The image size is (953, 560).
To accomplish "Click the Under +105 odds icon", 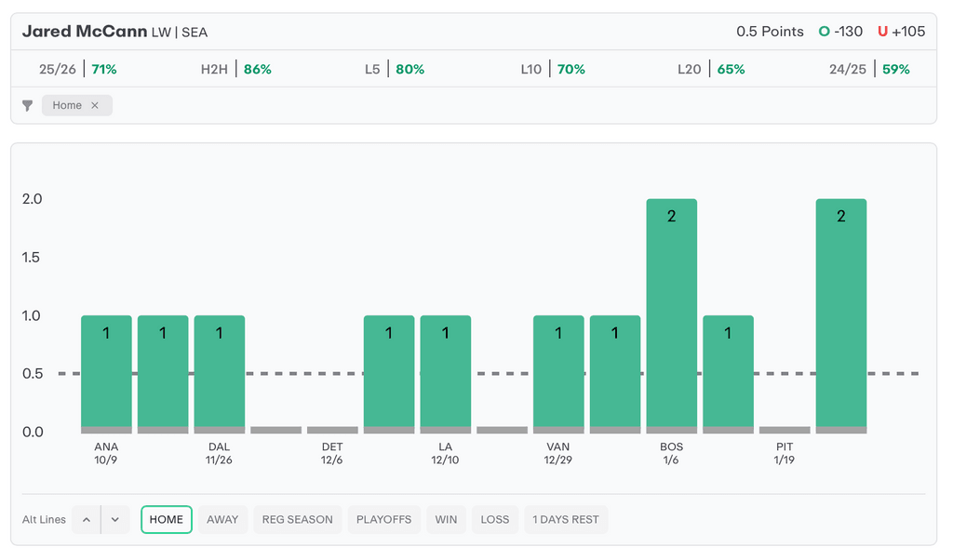I will click(882, 32).
